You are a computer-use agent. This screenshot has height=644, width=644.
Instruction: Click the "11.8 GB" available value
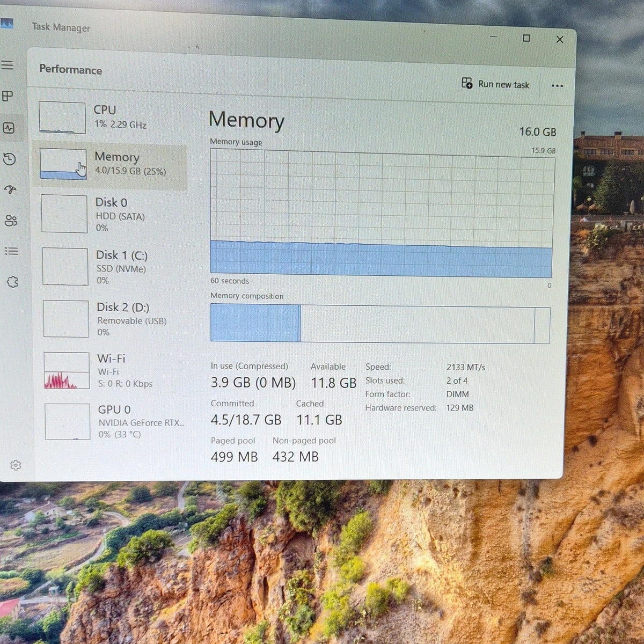(x=334, y=383)
